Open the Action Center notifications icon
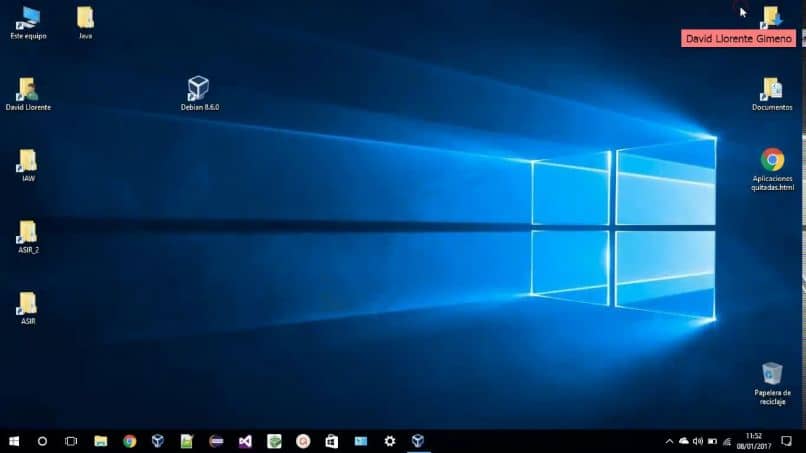806x453 pixels. click(x=786, y=441)
